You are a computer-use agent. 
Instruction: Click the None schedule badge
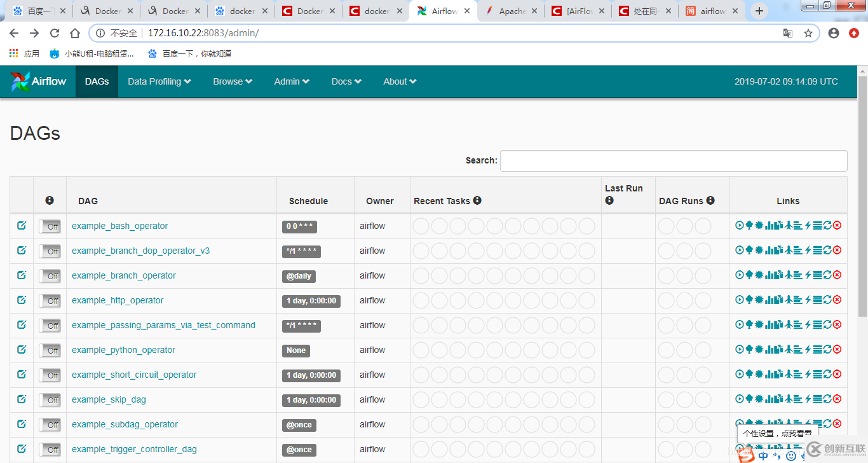click(x=296, y=350)
